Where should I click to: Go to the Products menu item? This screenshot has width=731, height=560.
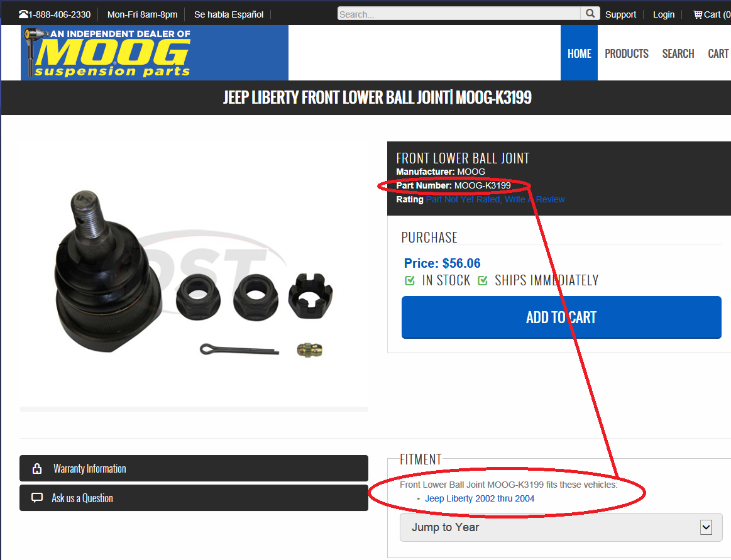(x=627, y=53)
